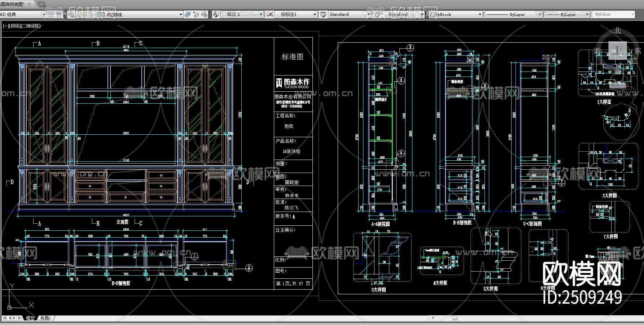Open workspace settings gear icon
644x325 pixels.
click(51, 14)
